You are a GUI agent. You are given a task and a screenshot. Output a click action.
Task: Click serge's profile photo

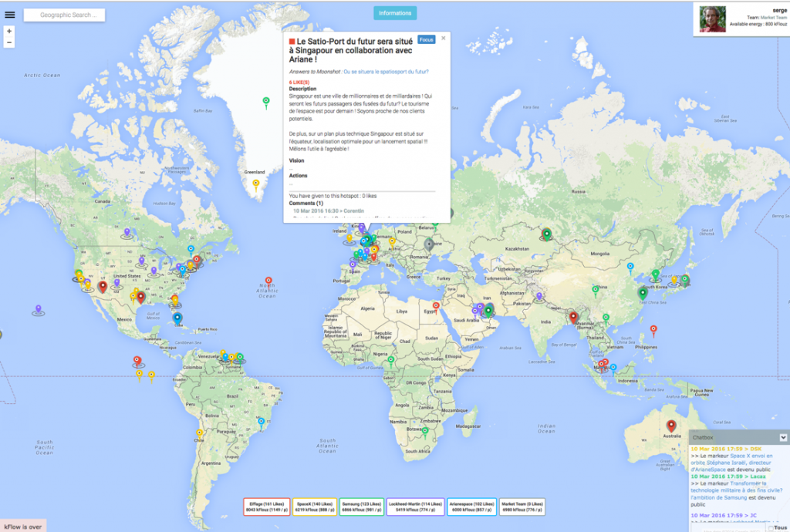click(713, 19)
